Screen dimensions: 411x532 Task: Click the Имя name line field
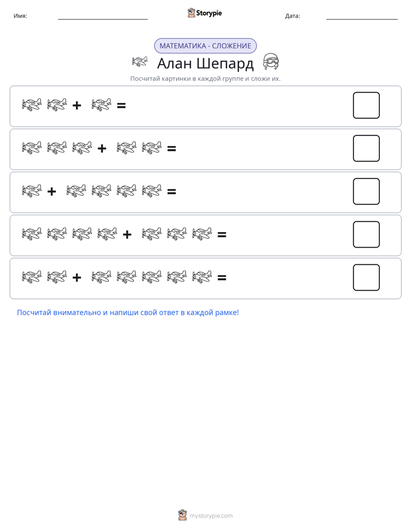point(102,16)
